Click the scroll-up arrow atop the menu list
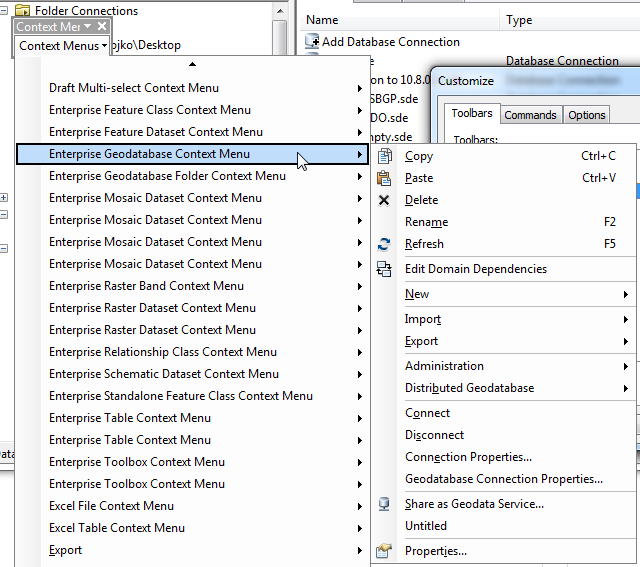The height and width of the screenshot is (567, 640). click(192, 64)
